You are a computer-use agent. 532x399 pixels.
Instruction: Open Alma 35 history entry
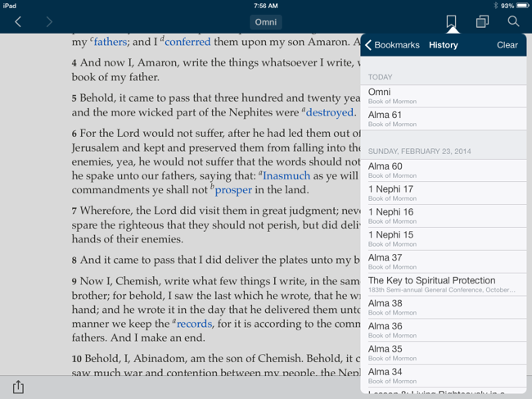click(444, 353)
